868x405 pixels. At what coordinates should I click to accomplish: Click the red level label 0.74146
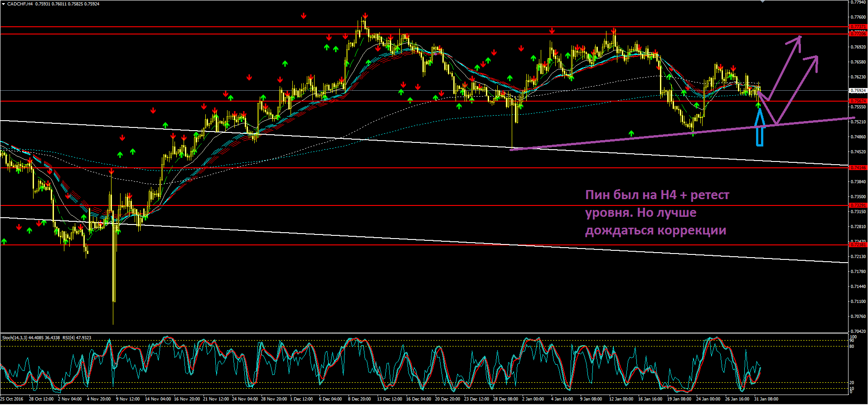click(x=858, y=168)
